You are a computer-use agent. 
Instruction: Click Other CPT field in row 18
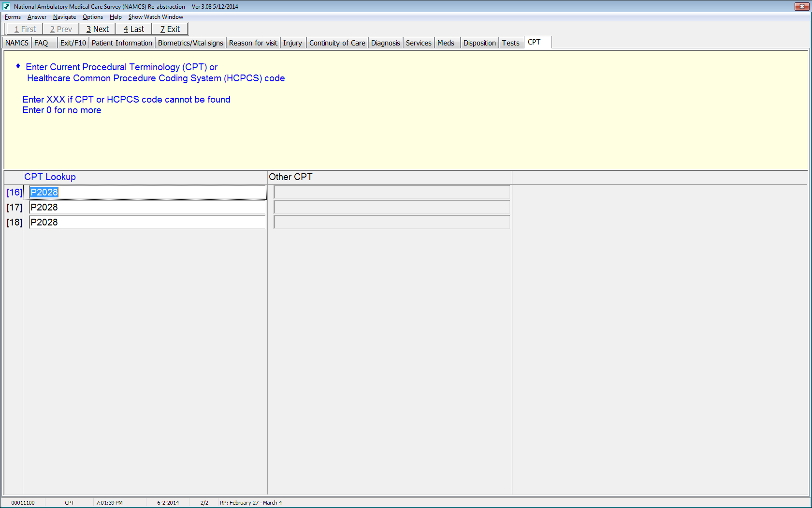point(391,223)
